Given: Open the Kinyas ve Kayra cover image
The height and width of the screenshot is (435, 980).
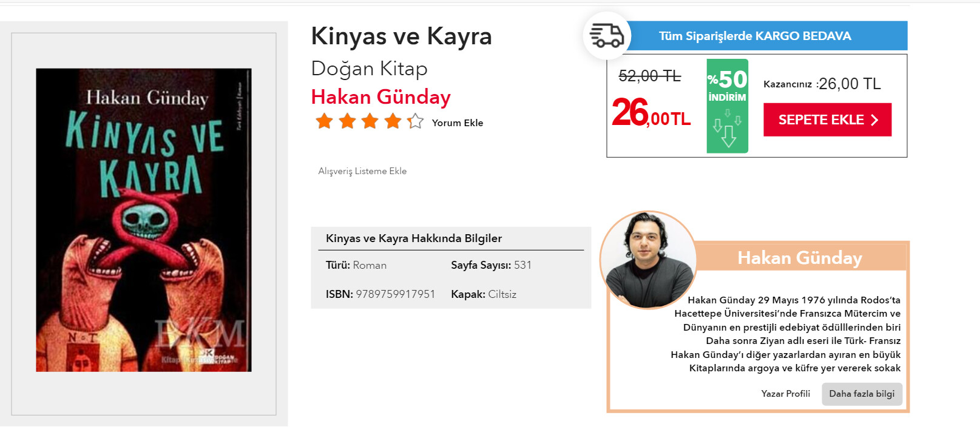Looking at the screenshot, I should (144, 220).
